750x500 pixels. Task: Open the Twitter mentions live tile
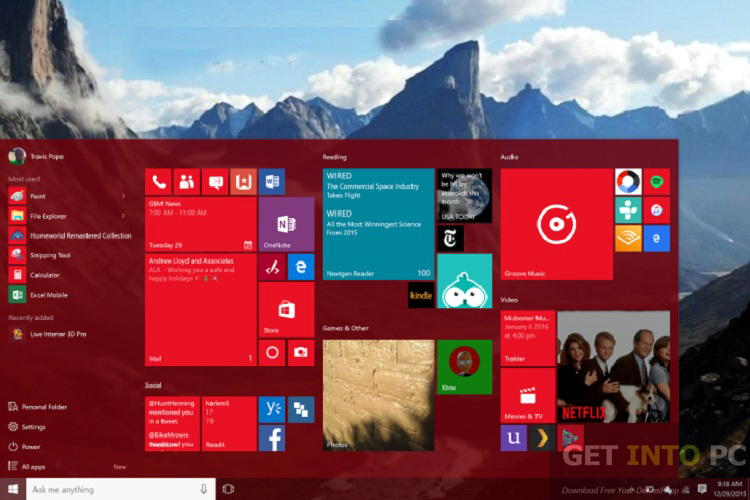172,423
